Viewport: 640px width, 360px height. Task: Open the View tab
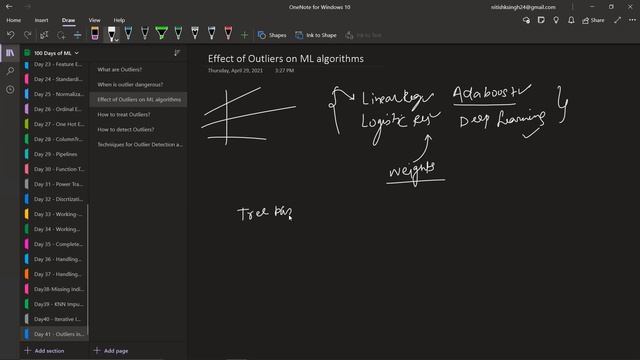click(x=94, y=20)
